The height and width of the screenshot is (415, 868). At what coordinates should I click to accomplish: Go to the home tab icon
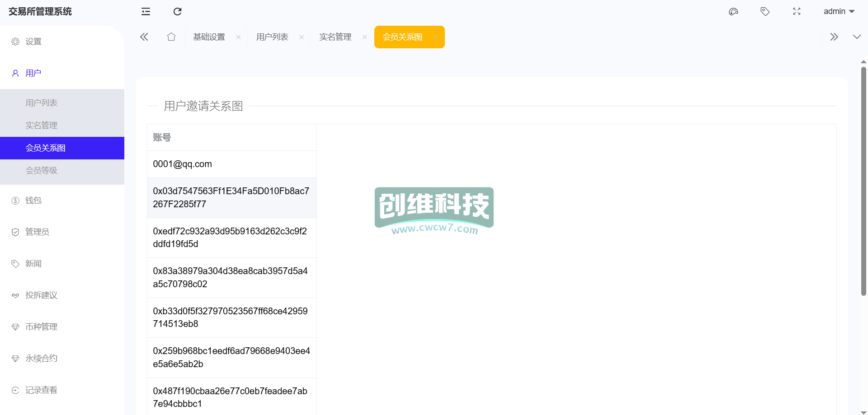tap(171, 37)
